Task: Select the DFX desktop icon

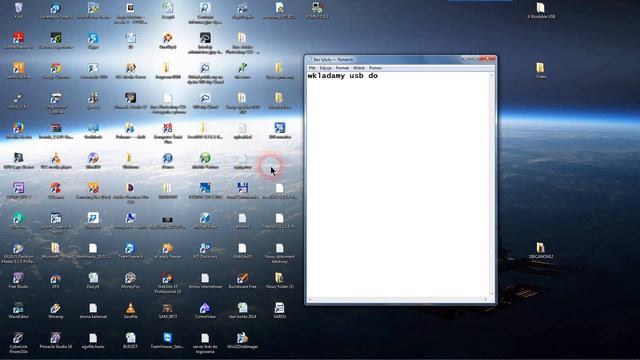Action: pyautogui.click(x=56, y=281)
